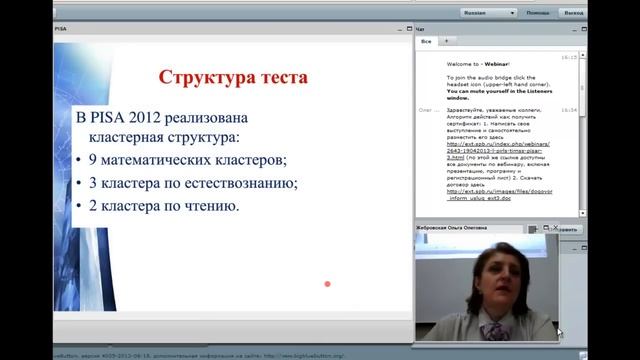Click the 'Welcome to - Webinar!' chat message
The height and width of the screenshot is (360, 640).
click(478, 64)
